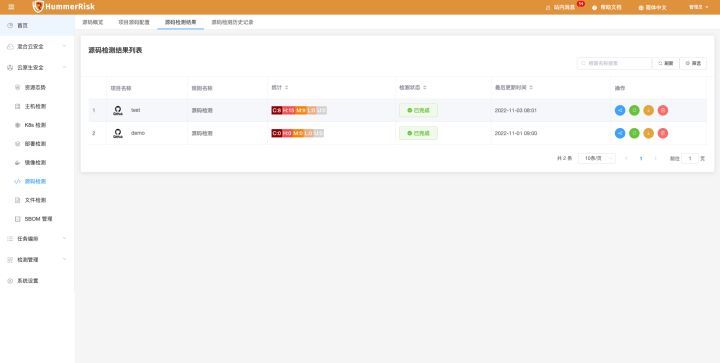Open the notifications bell with red badge
The image size is (720, 363).
(563, 7)
